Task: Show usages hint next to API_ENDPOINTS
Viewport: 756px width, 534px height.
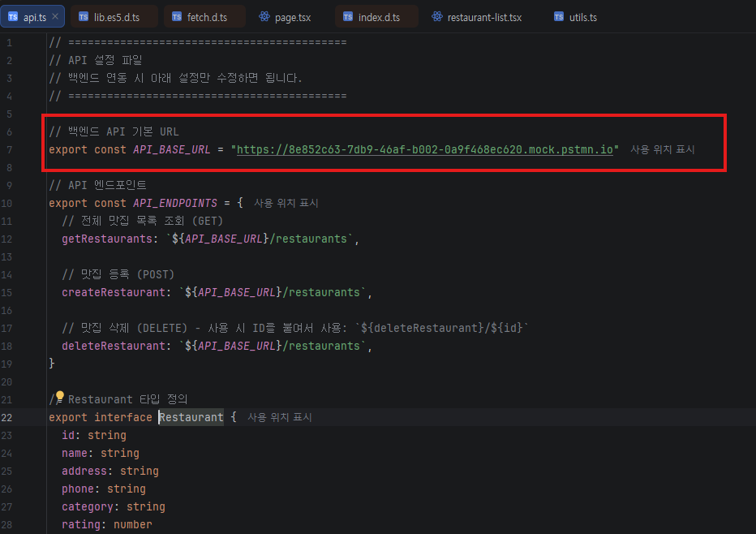Action: [x=286, y=203]
